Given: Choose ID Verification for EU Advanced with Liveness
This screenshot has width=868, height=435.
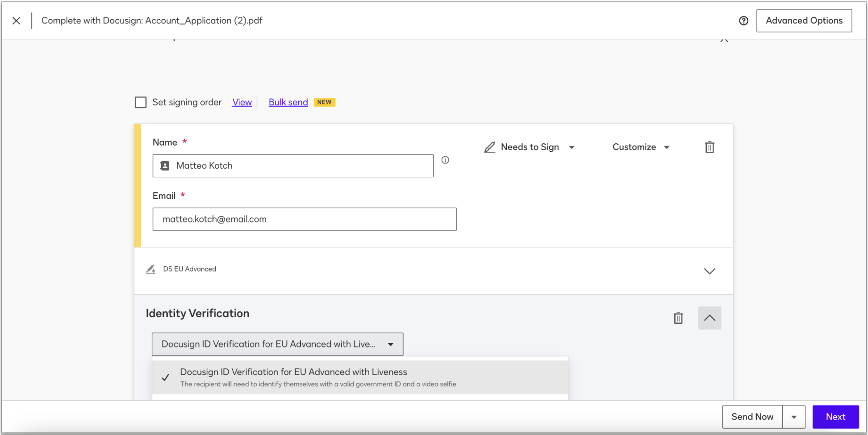Looking at the screenshot, I should click(x=360, y=377).
